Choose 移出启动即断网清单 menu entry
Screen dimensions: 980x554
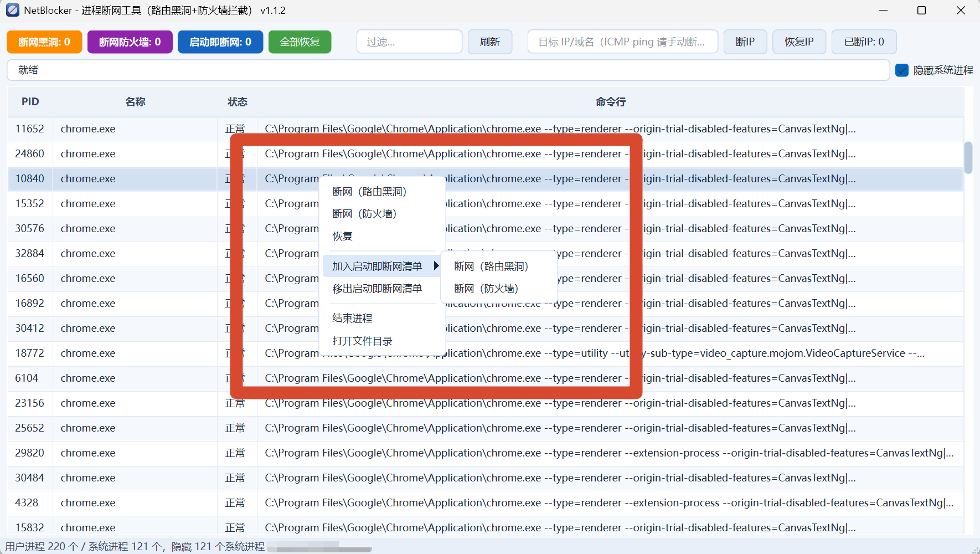pos(377,289)
